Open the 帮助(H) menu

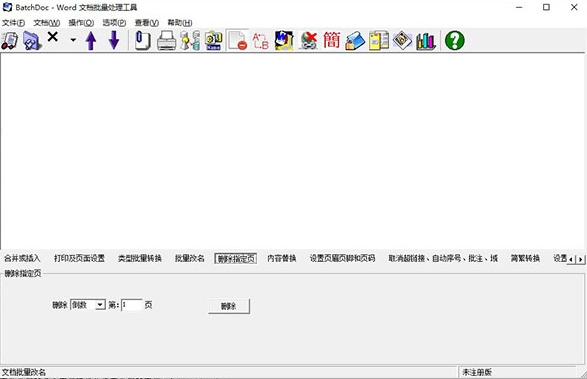180,23
